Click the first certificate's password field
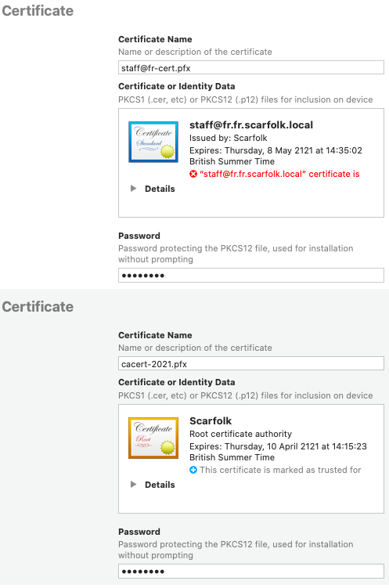The width and height of the screenshot is (389, 588). (x=251, y=276)
